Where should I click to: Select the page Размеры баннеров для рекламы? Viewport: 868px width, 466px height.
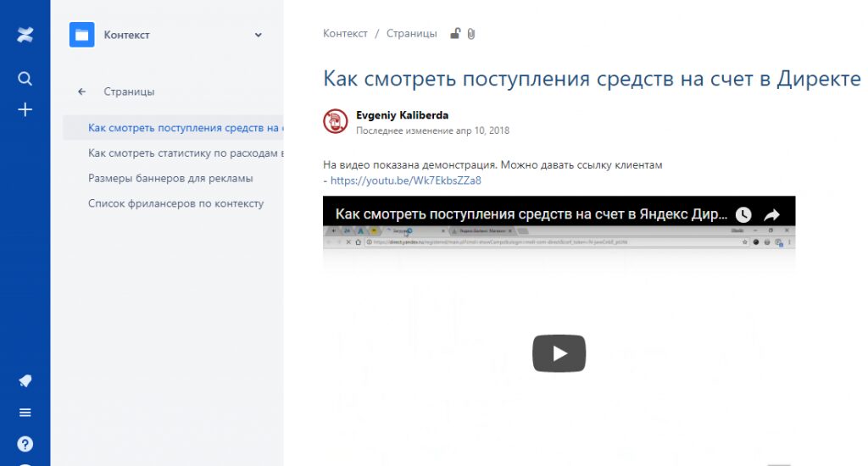coord(170,179)
